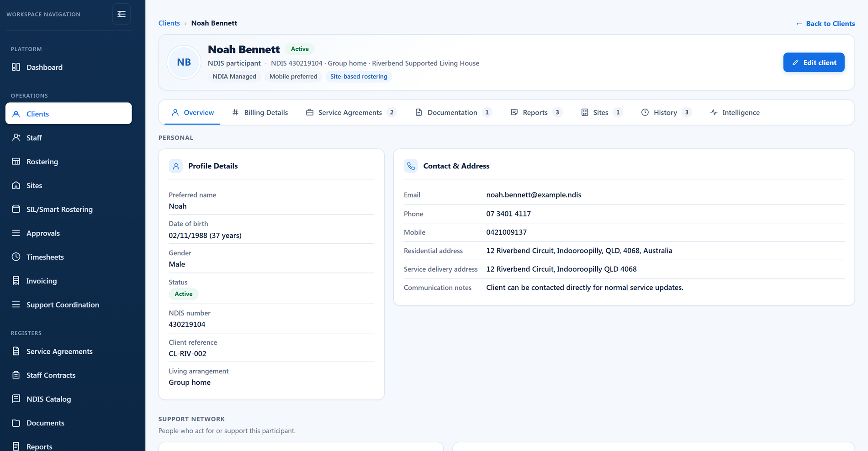Click the Approvals list icon

[16, 233]
